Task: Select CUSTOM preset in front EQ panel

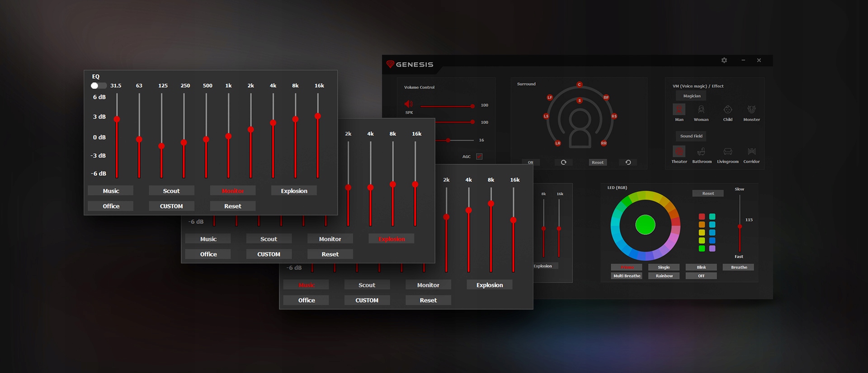Action: tap(171, 206)
